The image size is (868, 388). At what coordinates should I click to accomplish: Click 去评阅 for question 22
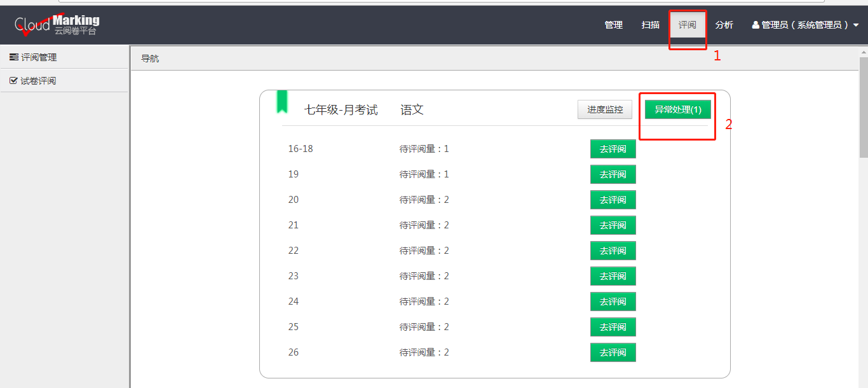tap(613, 251)
